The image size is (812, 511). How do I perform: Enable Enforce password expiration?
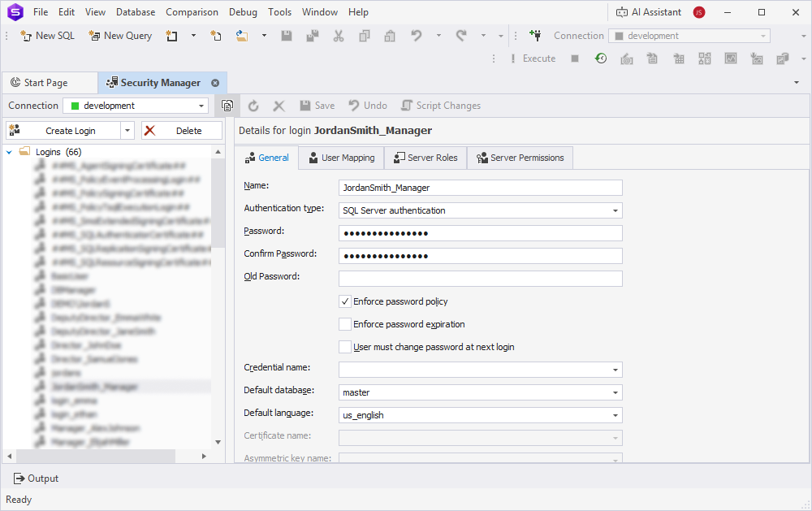[x=344, y=324]
